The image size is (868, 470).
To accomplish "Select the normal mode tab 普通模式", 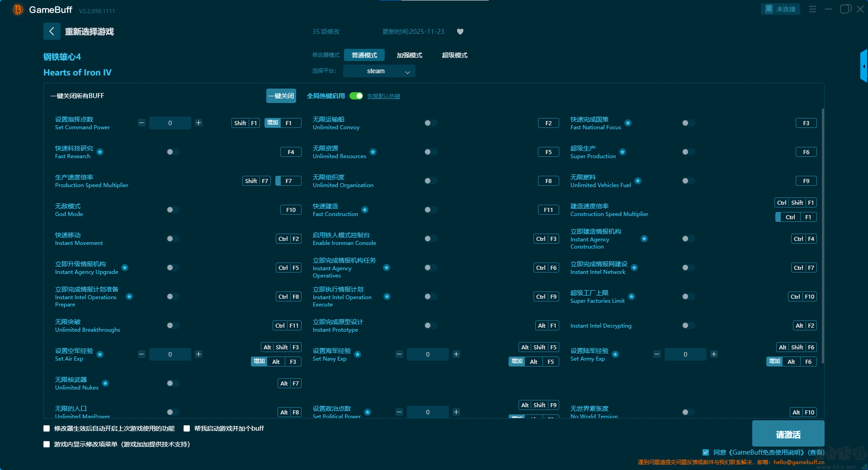I will (x=364, y=55).
